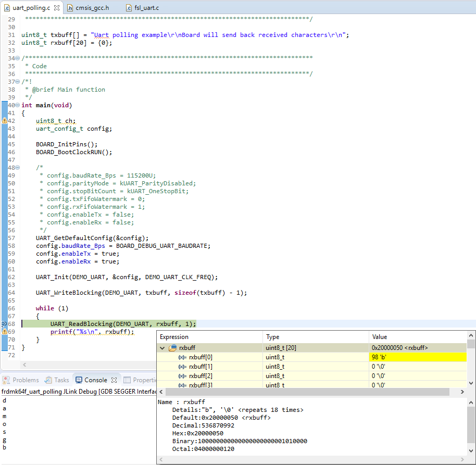Click the txbuff declaration on line 31
The height and width of the screenshot is (465, 476).
[185, 35]
